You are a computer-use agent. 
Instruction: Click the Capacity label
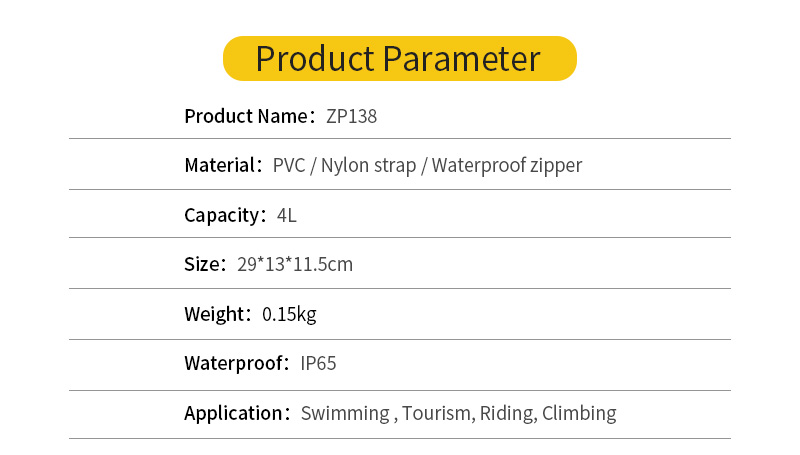tap(224, 215)
